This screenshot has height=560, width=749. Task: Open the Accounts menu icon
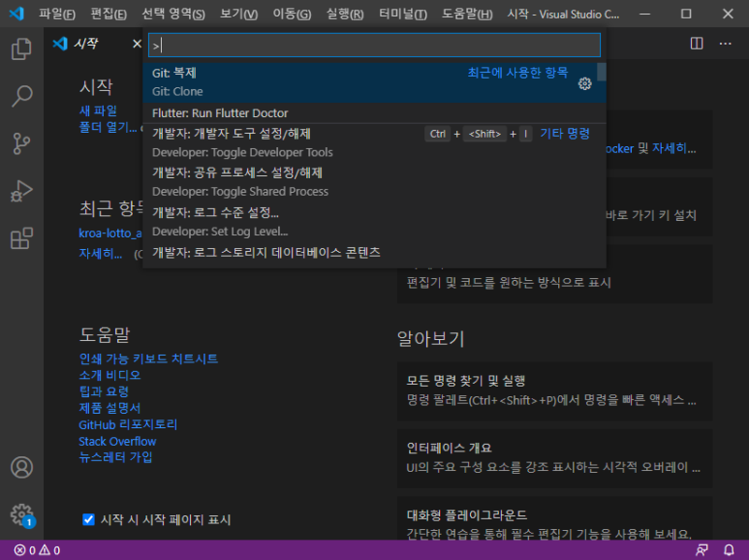tap(21, 467)
